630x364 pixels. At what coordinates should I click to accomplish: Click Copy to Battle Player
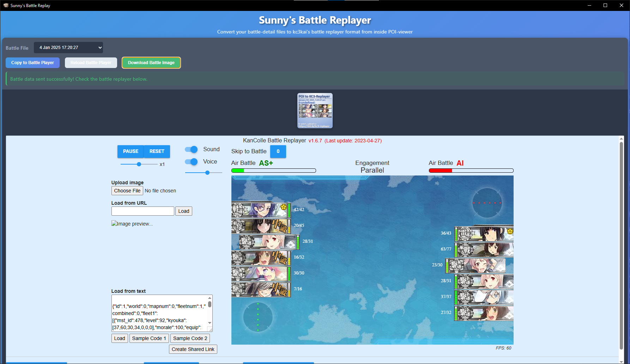click(x=32, y=62)
